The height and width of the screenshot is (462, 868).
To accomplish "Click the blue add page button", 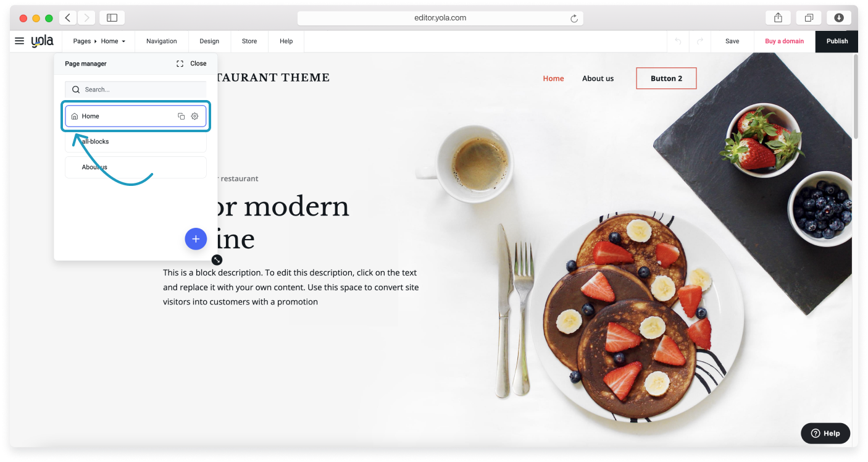I will click(x=196, y=239).
